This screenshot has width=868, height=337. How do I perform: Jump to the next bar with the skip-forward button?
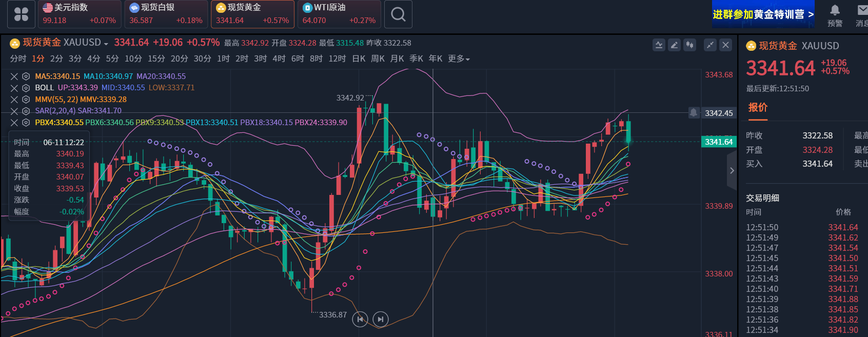pyautogui.click(x=381, y=319)
